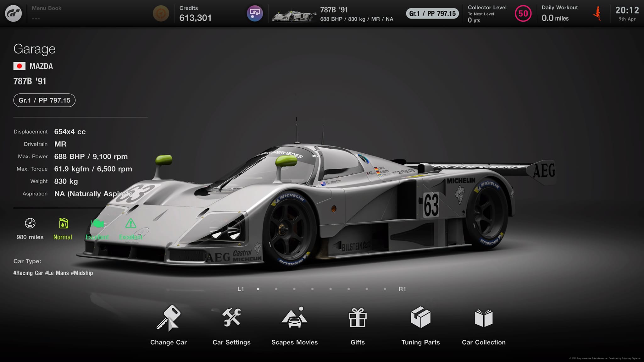Click the odometer 980 miles icon
The width and height of the screenshot is (644, 362).
click(30, 223)
